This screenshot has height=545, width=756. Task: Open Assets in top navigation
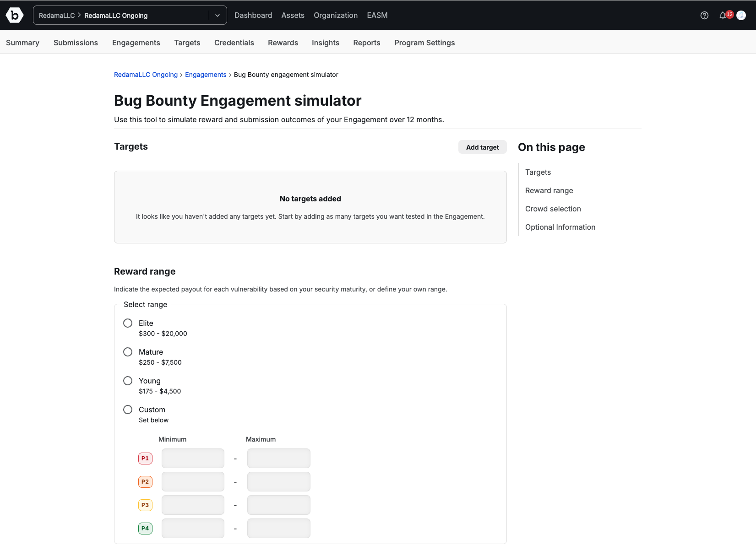pos(293,15)
